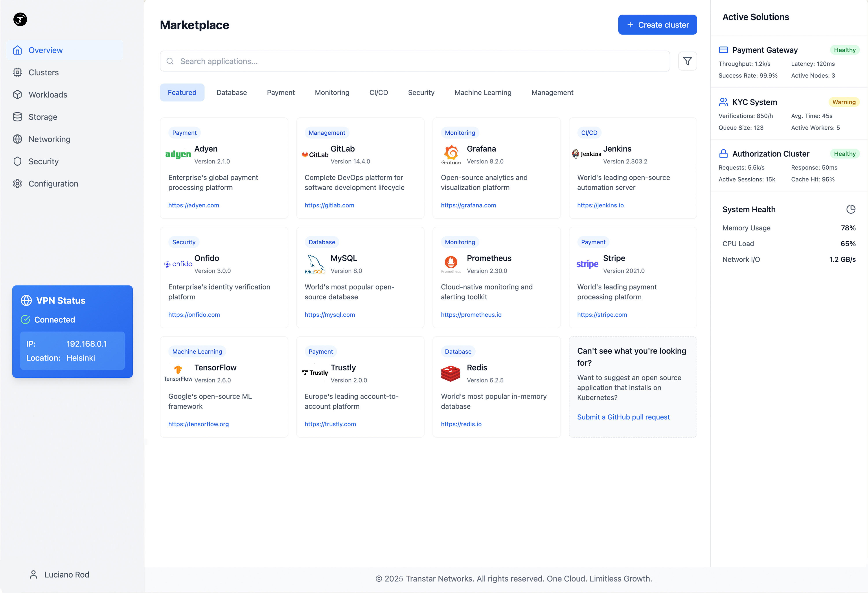Click the user avatar next to Luciano Rod
Screen dimensions: 868x593
pyautogui.click(x=34, y=574)
